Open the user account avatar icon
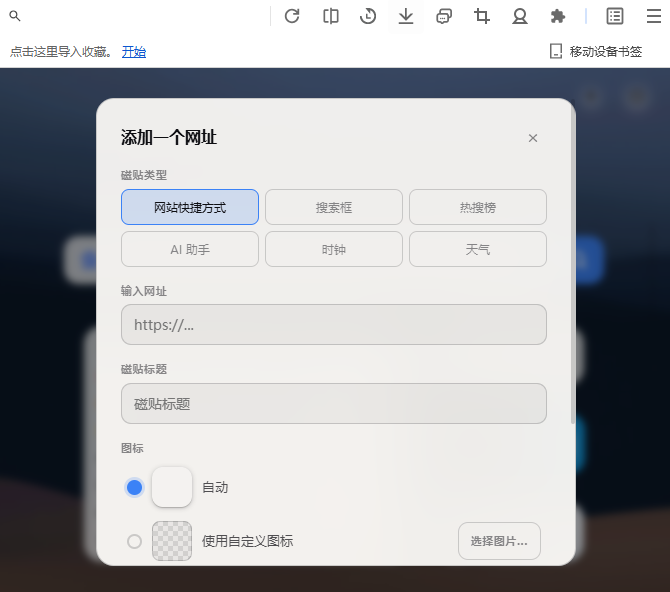The image size is (670, 592). click(x=520, y=16)
